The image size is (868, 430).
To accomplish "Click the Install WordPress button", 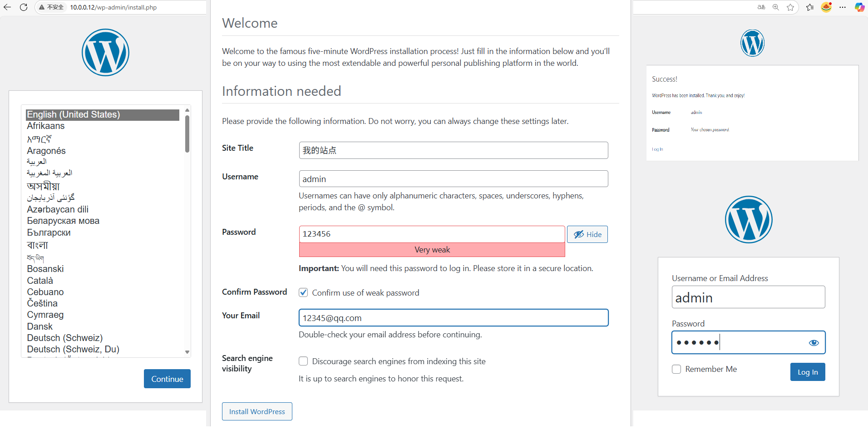I will 257,411.
